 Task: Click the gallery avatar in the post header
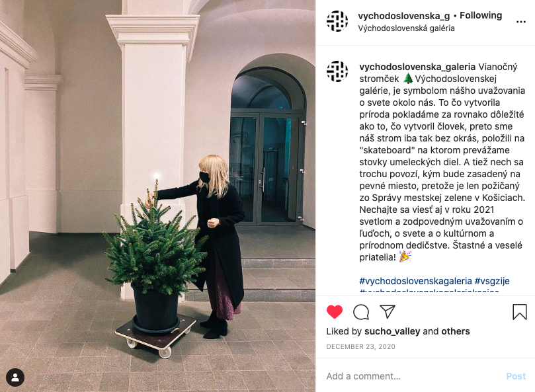[x=337, y=21]
